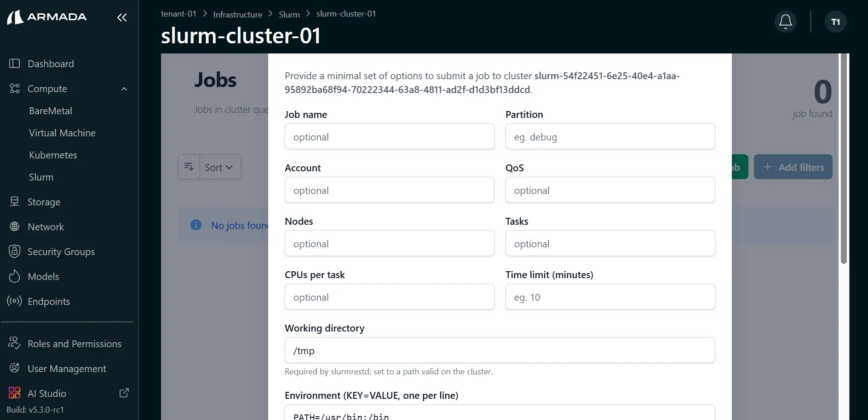Click the Jobs heading
868x420 pixels.
[215, 80]
